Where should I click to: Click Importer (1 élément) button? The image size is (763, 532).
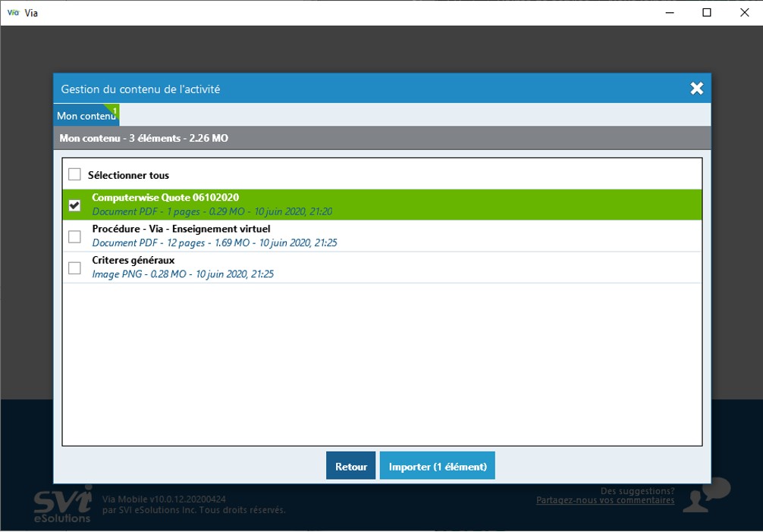click(438, 466)
